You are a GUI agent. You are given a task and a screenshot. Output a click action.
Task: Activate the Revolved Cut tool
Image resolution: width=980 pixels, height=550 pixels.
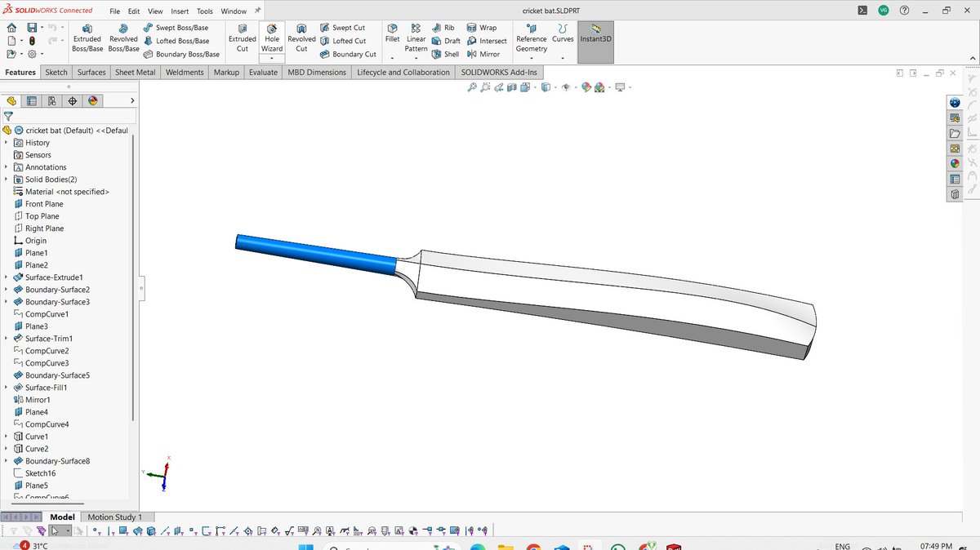pyautogui.click(x=301, y=38)
